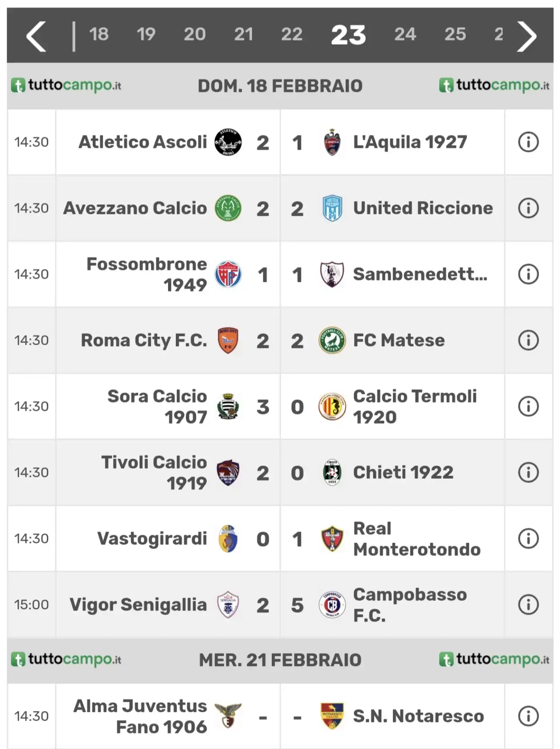Click the Sora Calcio 1907 crest

[228, 406]
